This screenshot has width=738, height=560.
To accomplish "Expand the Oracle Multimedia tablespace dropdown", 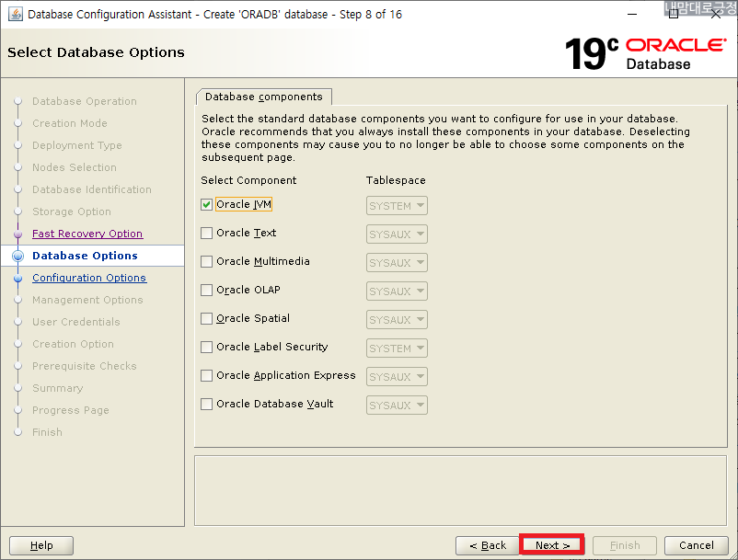I will (x=397, y=262).
